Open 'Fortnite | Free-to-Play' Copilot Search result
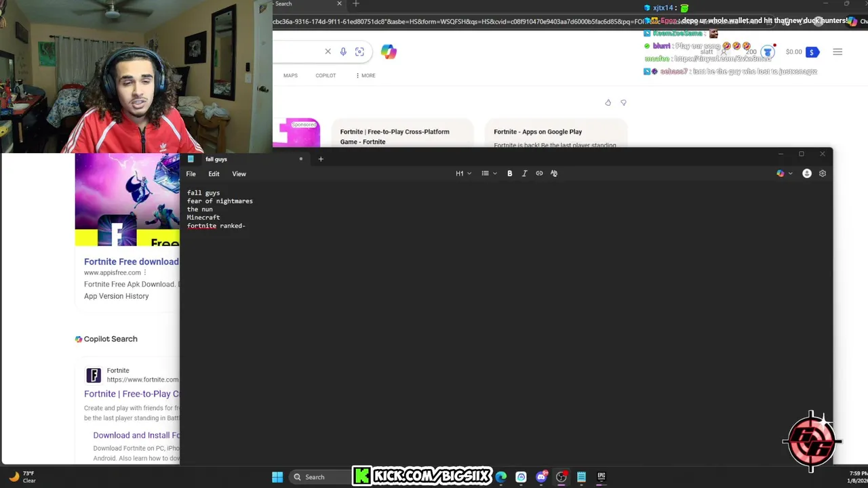 [132, 394]
